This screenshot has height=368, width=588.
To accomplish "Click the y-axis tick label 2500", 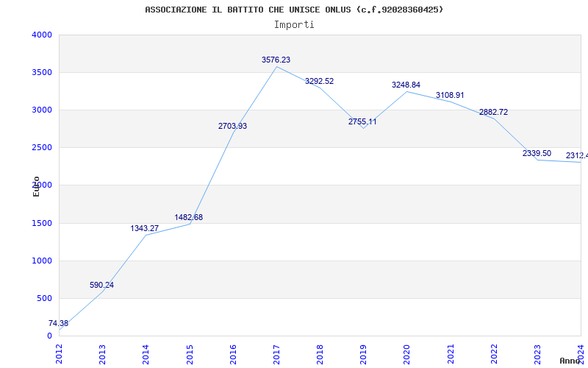I will tap(42, 148).
